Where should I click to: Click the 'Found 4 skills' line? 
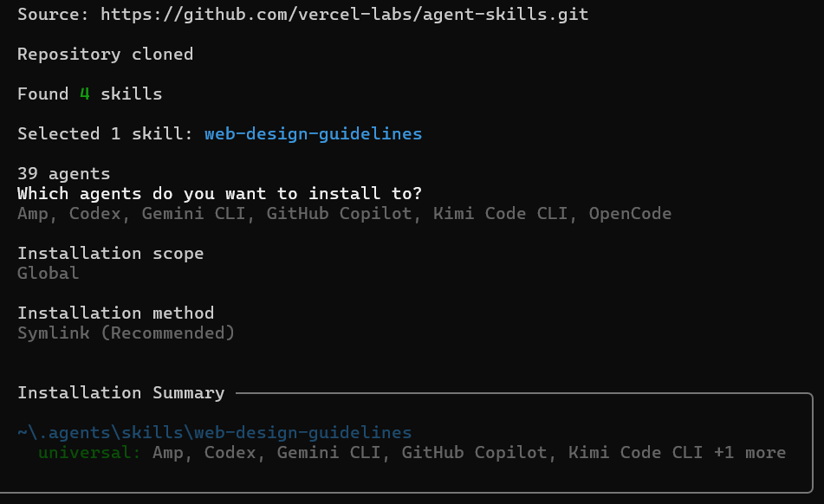pyautogui.click(x=89, y=94)
